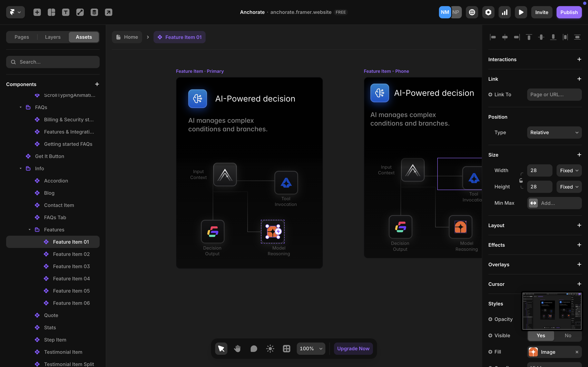Switch to the Layers tab
The image size is (588, 367).
tap(52, 37)
